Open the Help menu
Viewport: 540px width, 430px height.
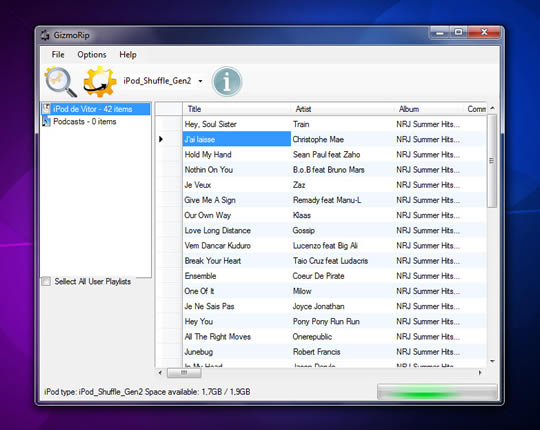128,54
